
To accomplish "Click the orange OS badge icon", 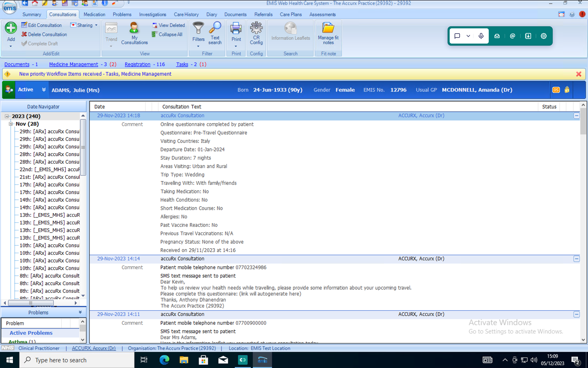I will coord(556,90).
